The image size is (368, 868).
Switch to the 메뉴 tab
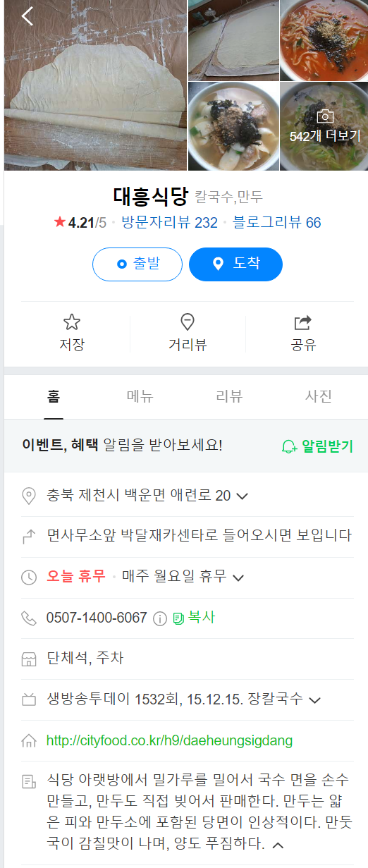tap(140, 396)
